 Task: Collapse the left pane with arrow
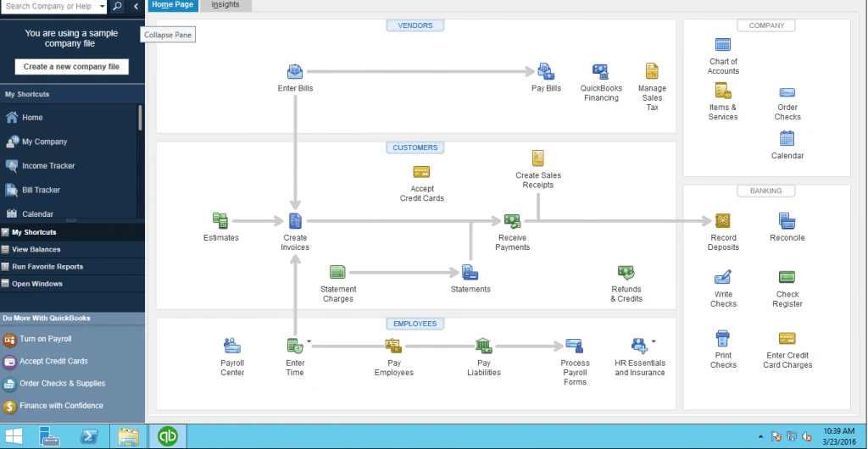(136, 6)
